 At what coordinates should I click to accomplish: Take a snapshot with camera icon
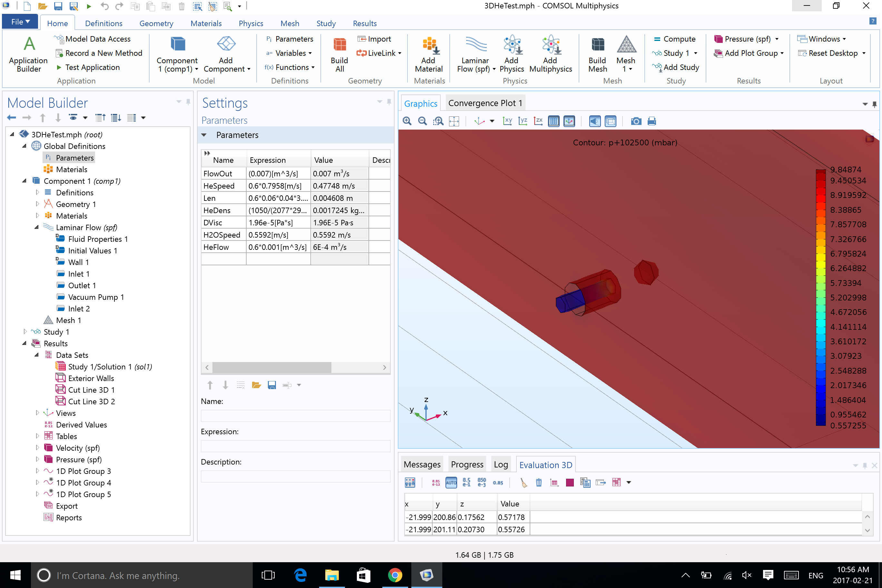(x=636, y=121)
